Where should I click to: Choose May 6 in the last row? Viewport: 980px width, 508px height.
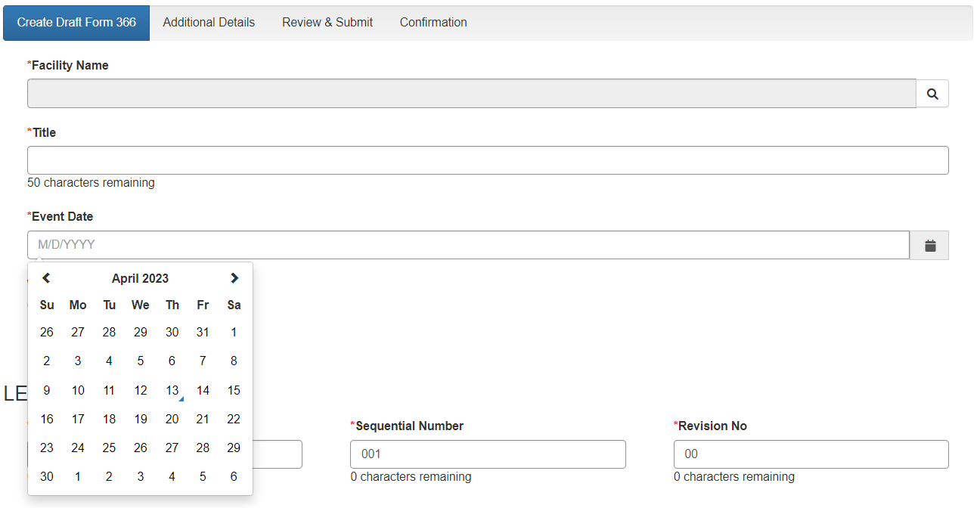click(234, 477)
